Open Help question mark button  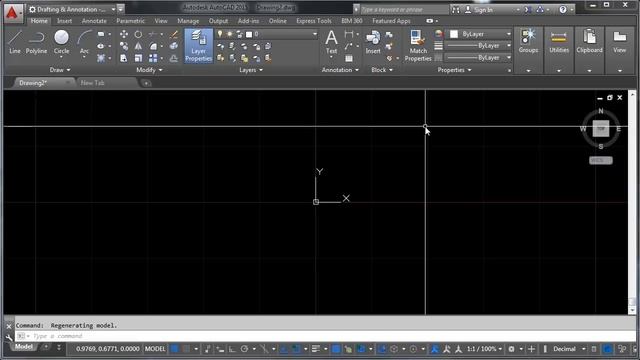(x=563, y=9)
